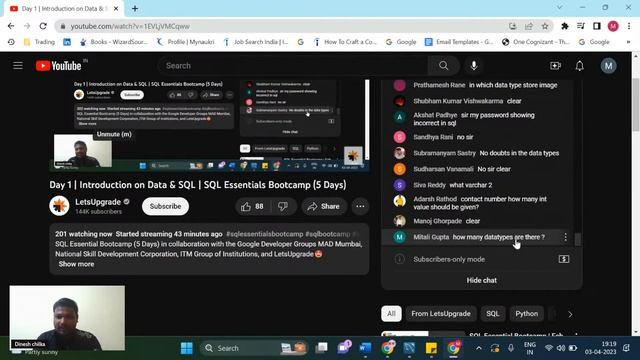Viewport: 640px width, 360px height.
Task: Select the Python filter chip
Action: (527, 313)
